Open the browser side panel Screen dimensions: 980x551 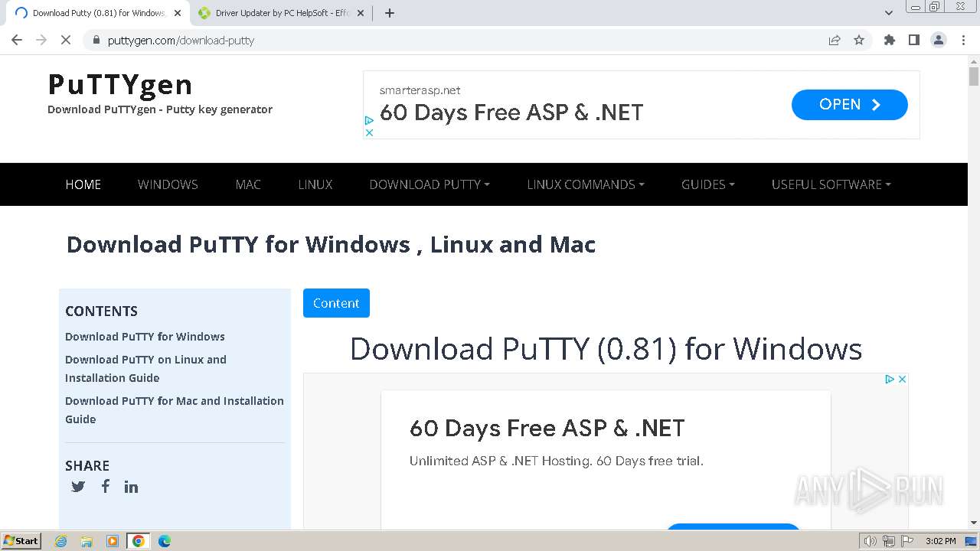[x=914, y=40]
